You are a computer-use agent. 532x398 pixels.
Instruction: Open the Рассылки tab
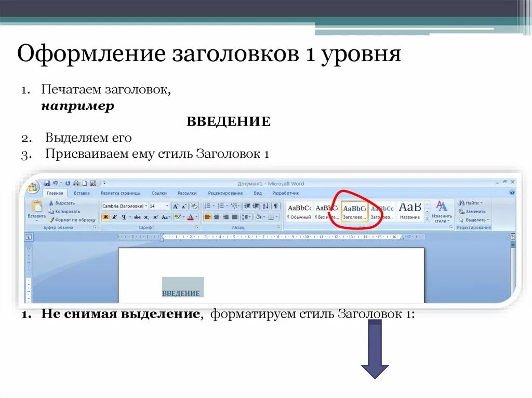click(187, 193)
